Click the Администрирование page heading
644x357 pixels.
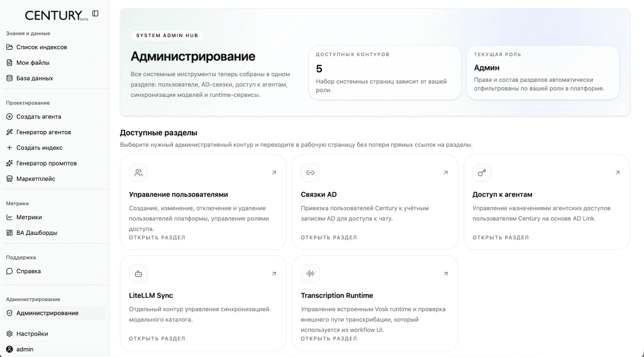click(192, 56)
